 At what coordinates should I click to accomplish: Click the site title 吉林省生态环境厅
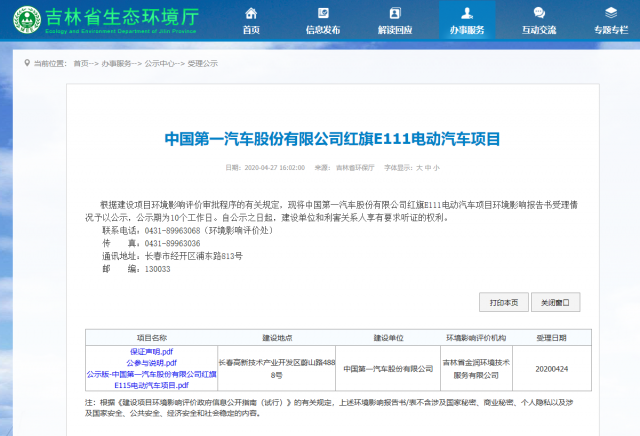pos(122,17)
